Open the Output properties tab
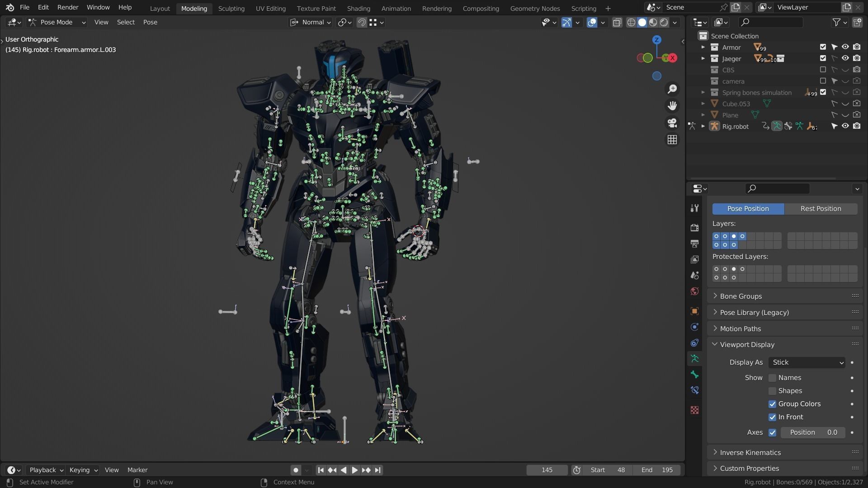The width and height of the screenshot is (868, 488). coord(694,244)
